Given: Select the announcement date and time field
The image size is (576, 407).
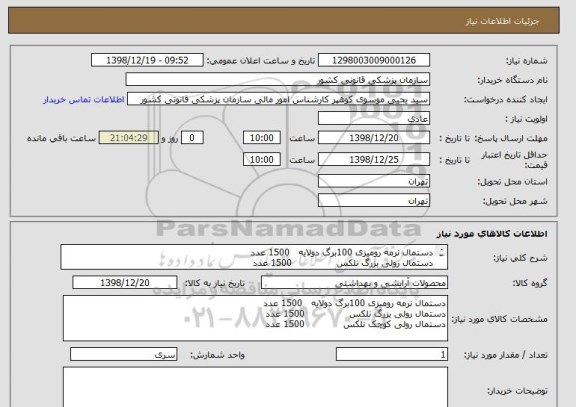Looking at the screenshot, I should [147, 60].
